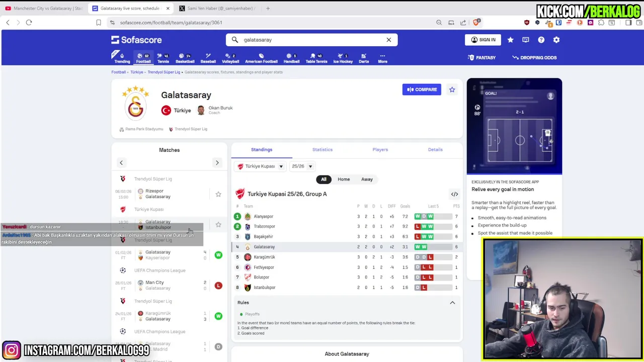This screenshot has height=362, width=644.
Task: Show previous matches with left arrow
Action: pos(121,162)
